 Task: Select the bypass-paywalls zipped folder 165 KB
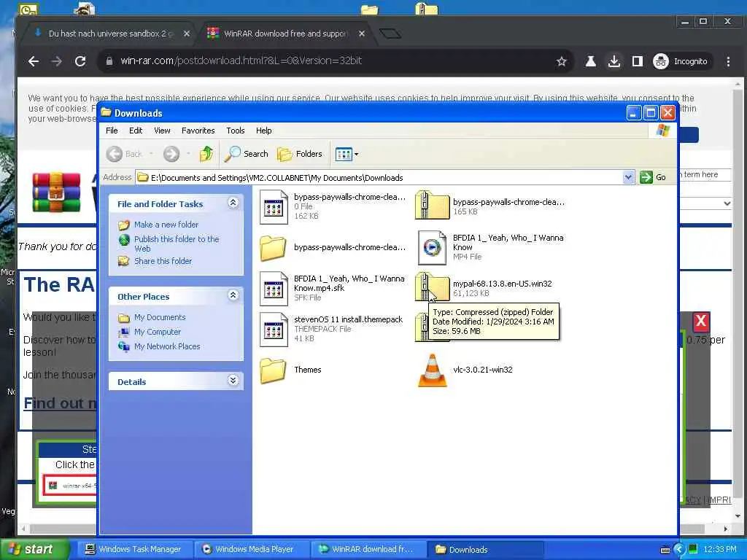432,205
